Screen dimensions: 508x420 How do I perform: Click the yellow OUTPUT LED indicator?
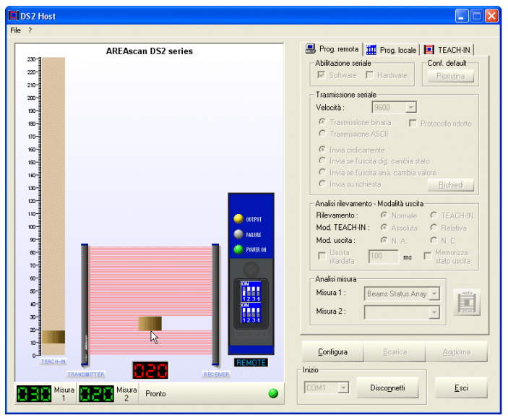tap(238, 219)
